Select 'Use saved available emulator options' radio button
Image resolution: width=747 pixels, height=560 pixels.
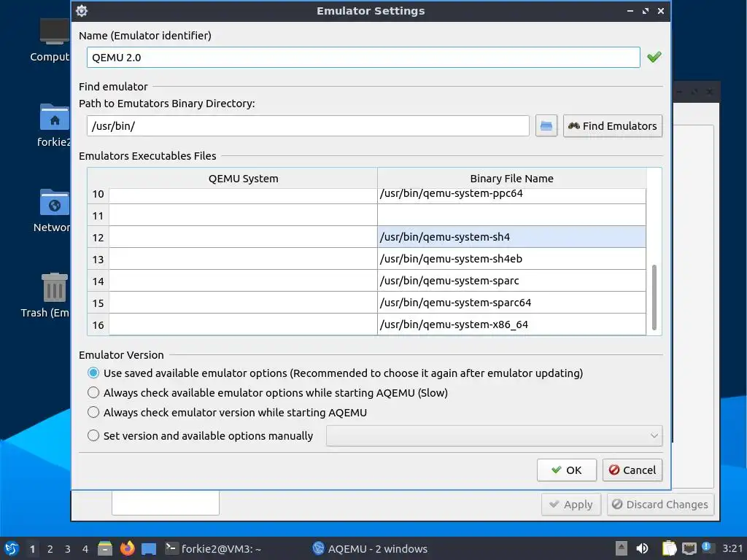click(93, 373)
